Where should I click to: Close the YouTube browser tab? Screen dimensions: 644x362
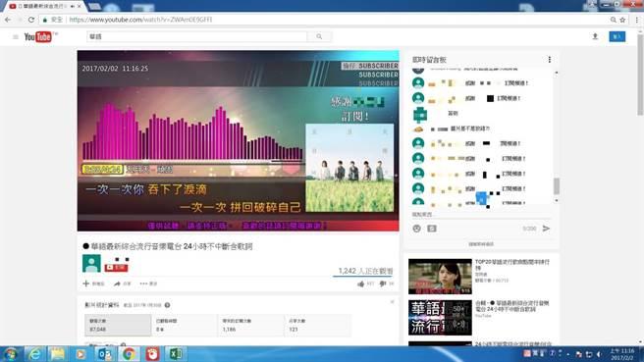tap(80, 6)
